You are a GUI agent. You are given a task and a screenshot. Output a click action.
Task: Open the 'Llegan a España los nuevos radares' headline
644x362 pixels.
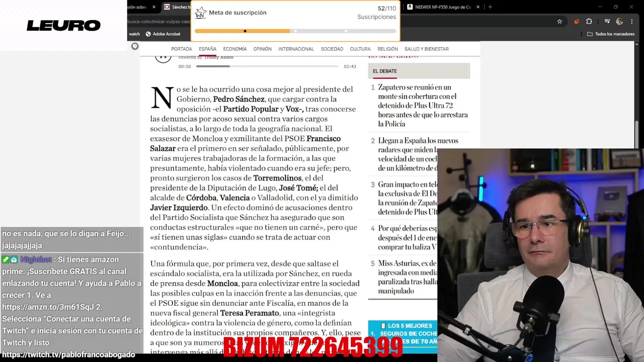pyautogui.click(x=408, y=154)
